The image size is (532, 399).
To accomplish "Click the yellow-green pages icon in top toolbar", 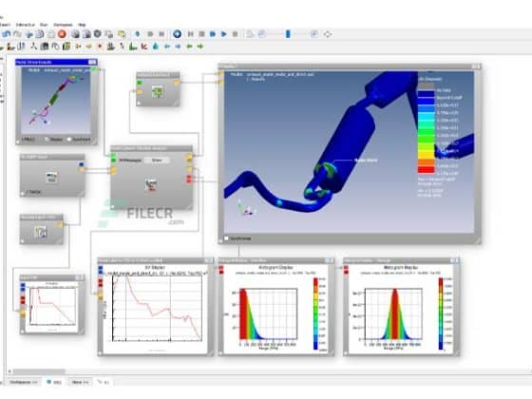I will click(122, 34).
